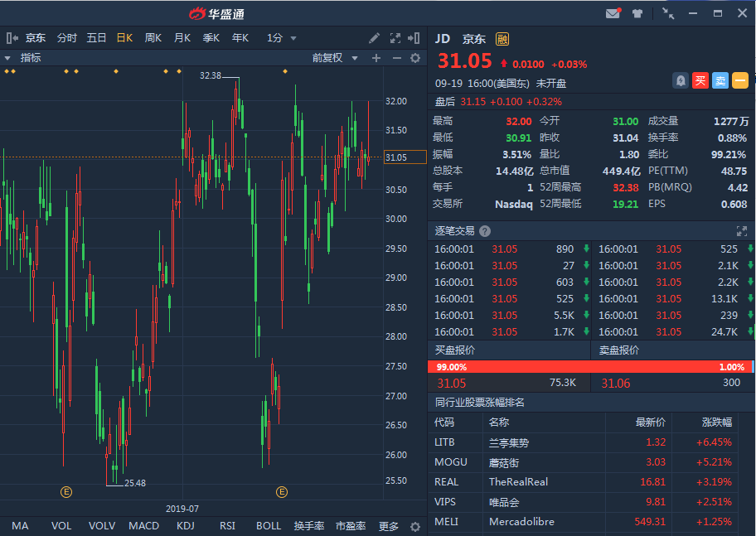The width and height of the screenshot is (756, 536).
Task: Select the 日K daily candlestick tab
Action: (124, 38)
